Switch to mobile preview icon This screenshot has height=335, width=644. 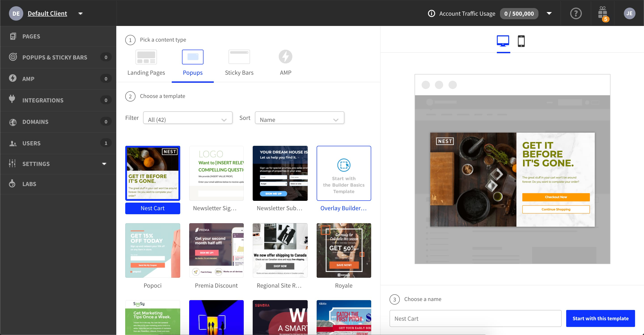click(521, 41)
